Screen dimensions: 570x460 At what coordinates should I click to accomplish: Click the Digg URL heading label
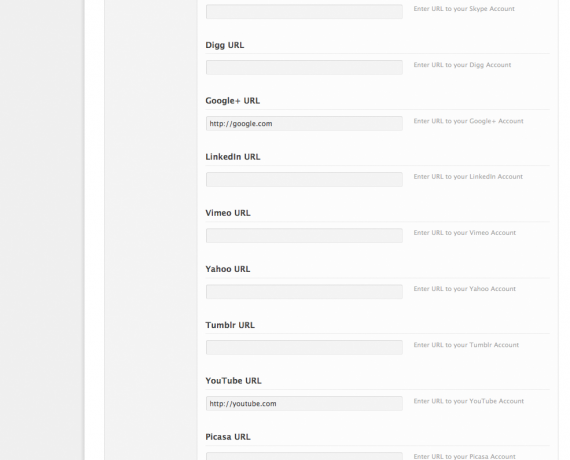click(x=225, y=45)
